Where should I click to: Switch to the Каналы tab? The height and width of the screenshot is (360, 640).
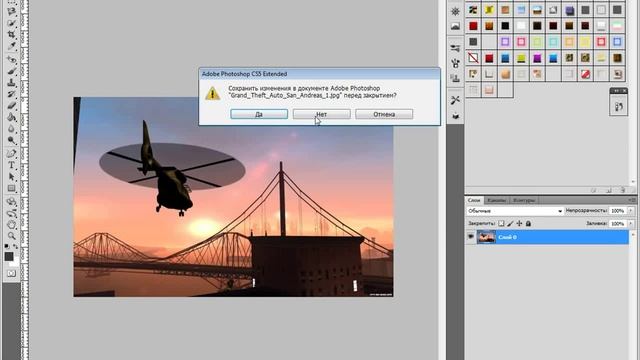tap(496, 200)
